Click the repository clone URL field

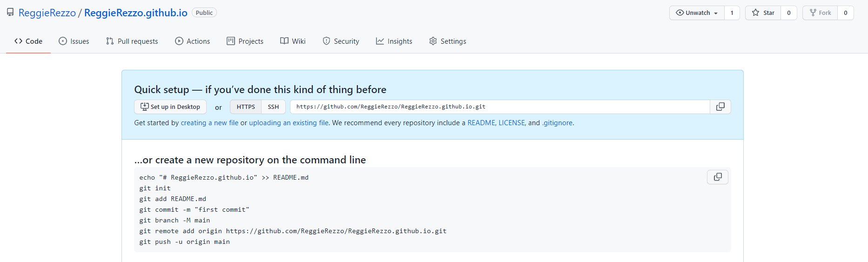pos(500,107)
